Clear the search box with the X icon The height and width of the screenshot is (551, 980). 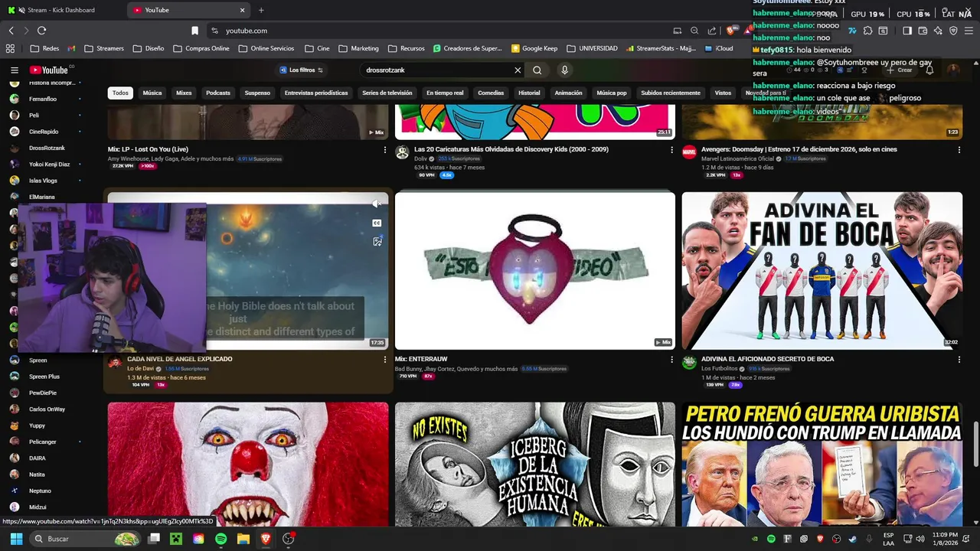pos(518,70)
